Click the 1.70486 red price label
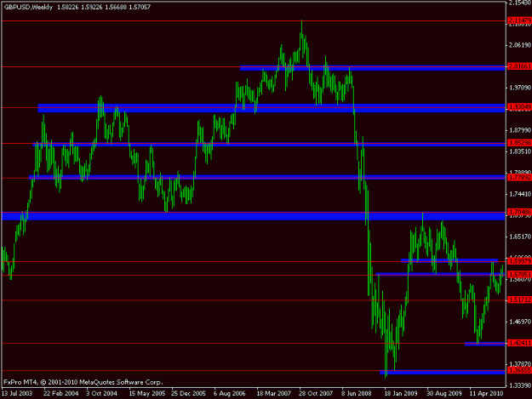The image size is (532, 399). [519, 212]
